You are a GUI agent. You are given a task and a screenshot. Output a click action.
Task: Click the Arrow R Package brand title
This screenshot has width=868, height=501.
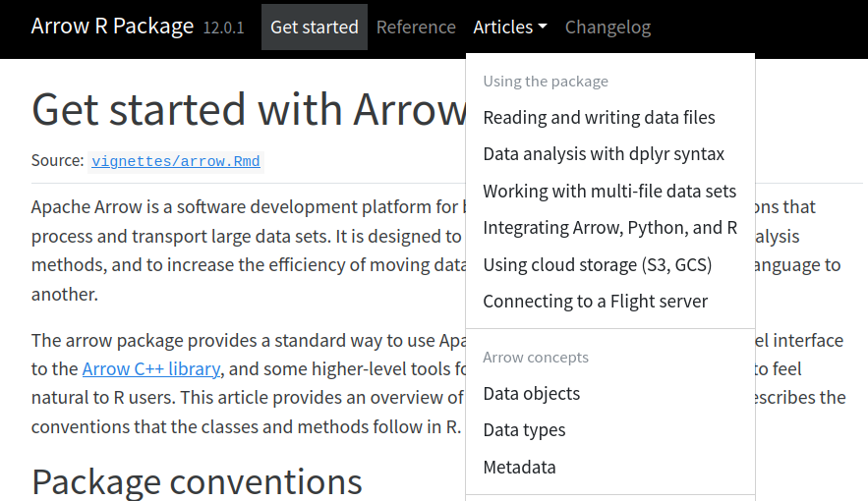click(112, 27)
